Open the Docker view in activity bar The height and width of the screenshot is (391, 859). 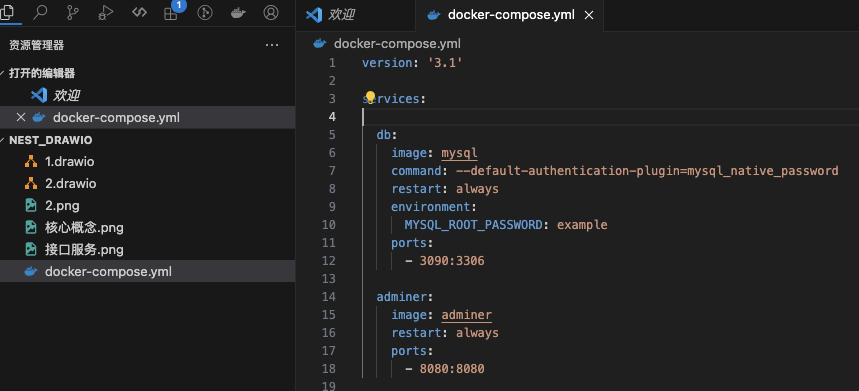[238, 13]
